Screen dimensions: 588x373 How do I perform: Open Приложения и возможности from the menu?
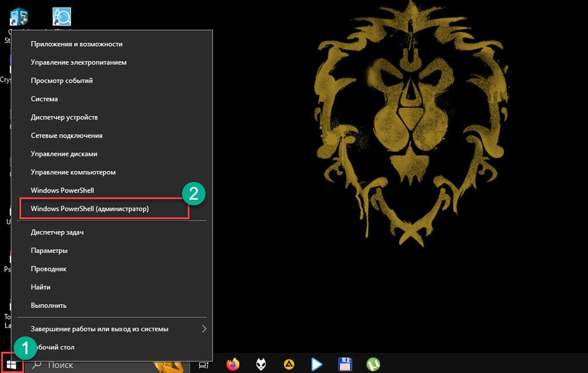point(111,44)
